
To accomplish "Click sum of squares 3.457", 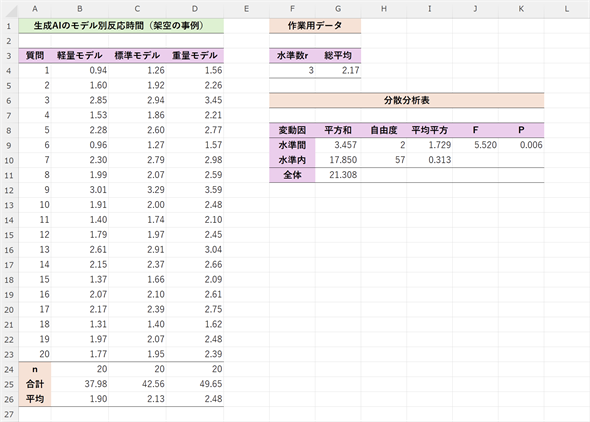I will [338, 145].
